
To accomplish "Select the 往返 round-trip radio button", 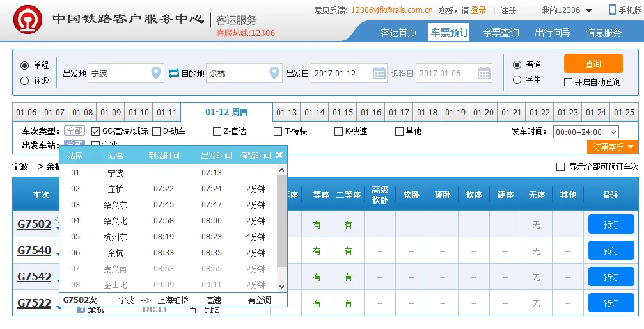I will pos(25,81).
